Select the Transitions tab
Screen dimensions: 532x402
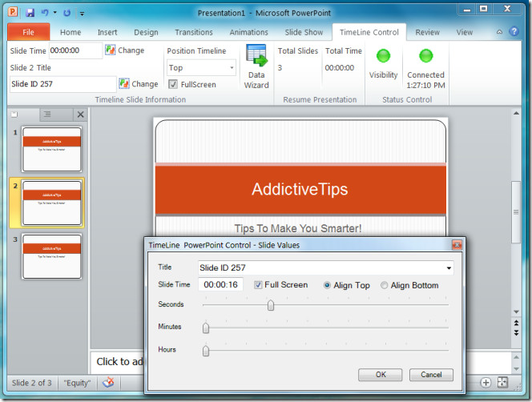(x=194, y=32)
